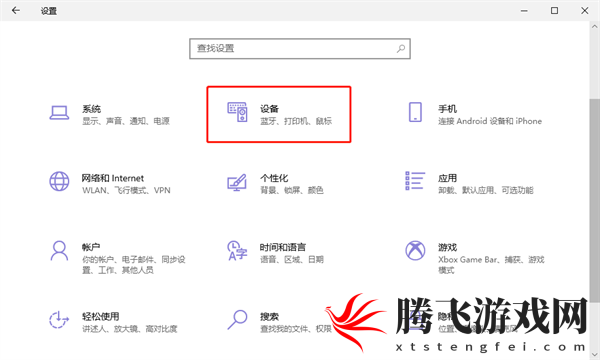Viewport: 600px width, 360px height.
Task: Close the 设置 window
Action: coord(585,11)
